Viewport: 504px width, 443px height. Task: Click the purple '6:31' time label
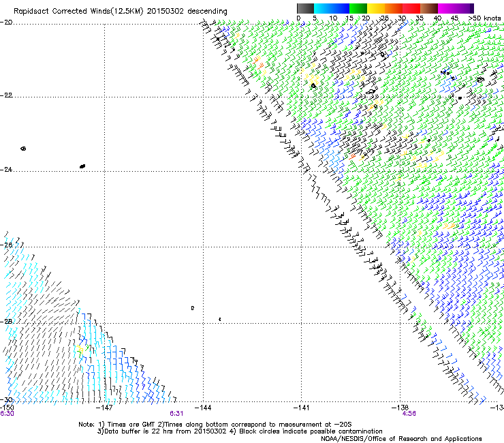click(x=176, y=414)
